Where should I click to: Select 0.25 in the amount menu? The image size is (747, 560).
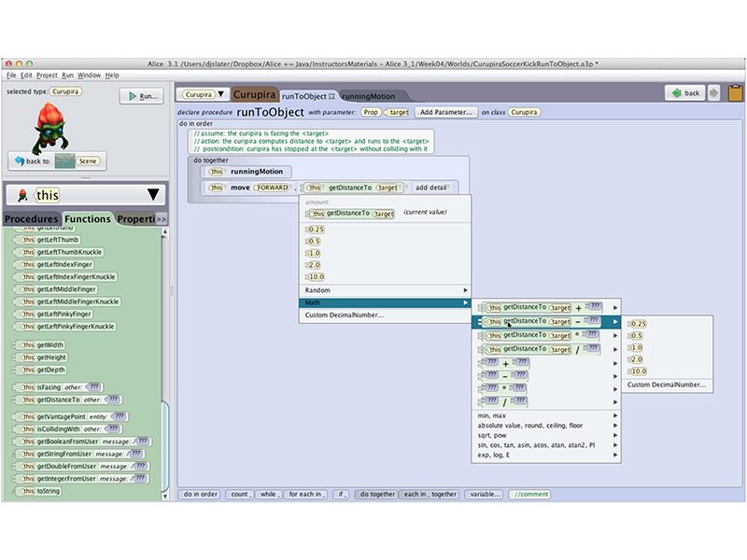pos(316,230)
